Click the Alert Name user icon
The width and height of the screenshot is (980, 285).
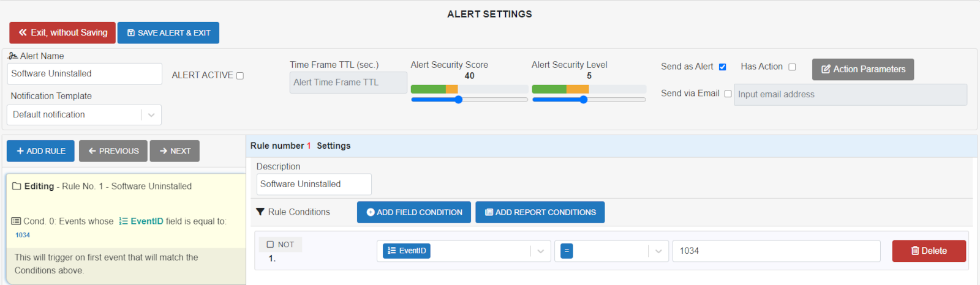13,56
